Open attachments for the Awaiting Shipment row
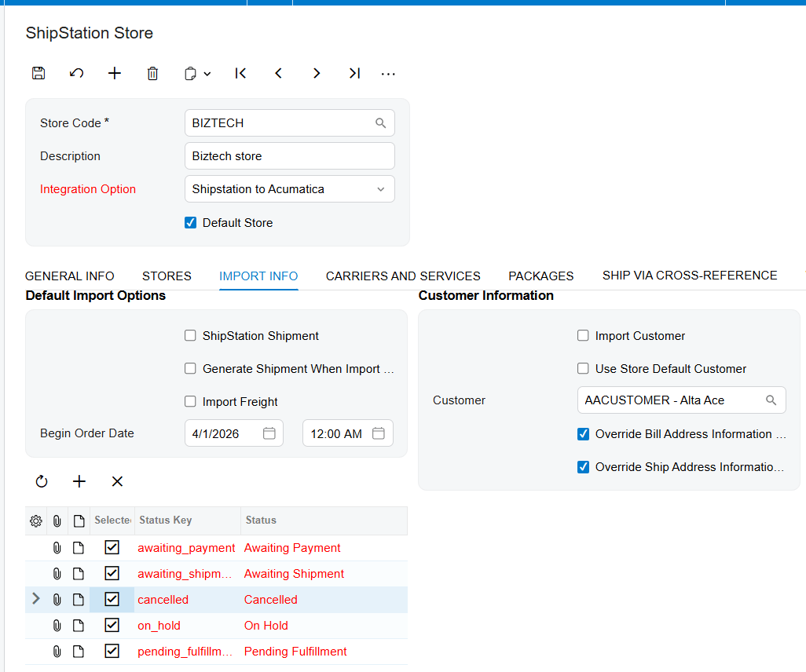806x672 pixels. click(57, 573)
